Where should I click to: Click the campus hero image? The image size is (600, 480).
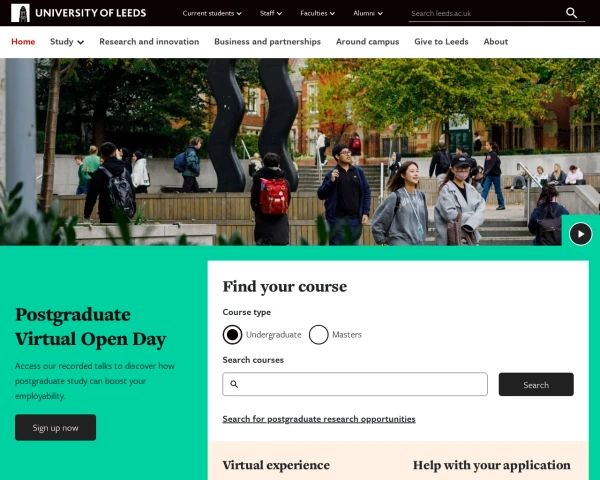(300, 152)
